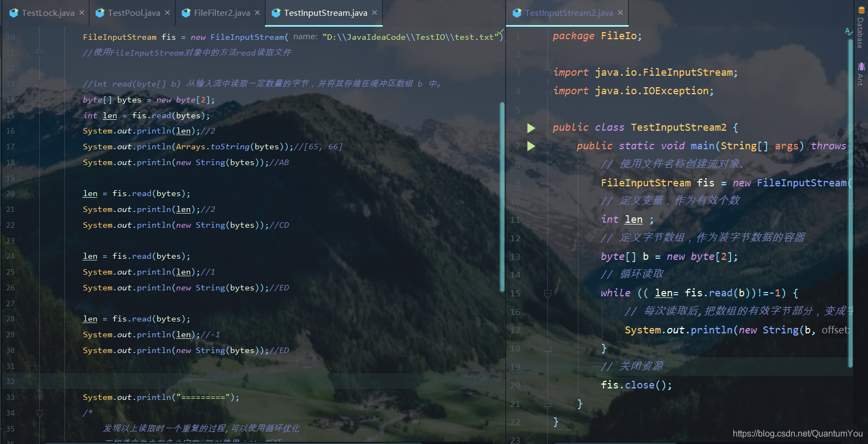Close the TestLock.java tab

pyautogui.click(x=82, y=13)
